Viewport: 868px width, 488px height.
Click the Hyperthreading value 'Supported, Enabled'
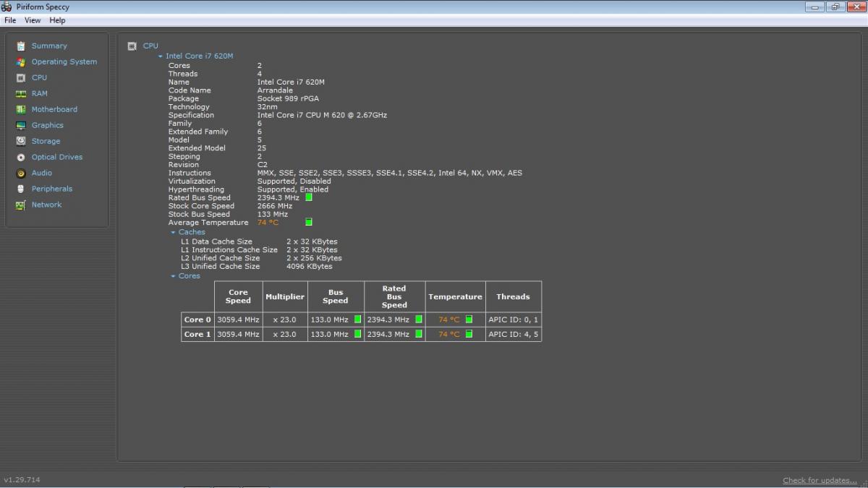[293, 189]
